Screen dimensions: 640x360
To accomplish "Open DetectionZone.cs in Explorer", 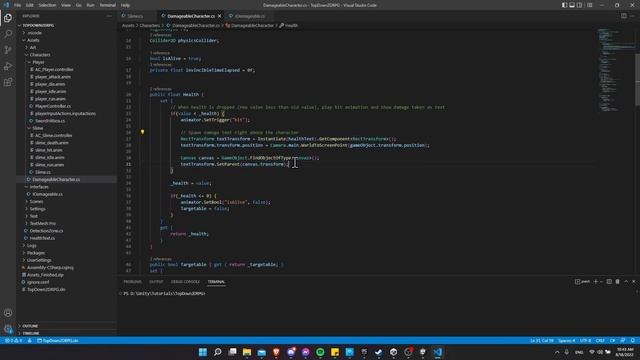I will (46, 231).
